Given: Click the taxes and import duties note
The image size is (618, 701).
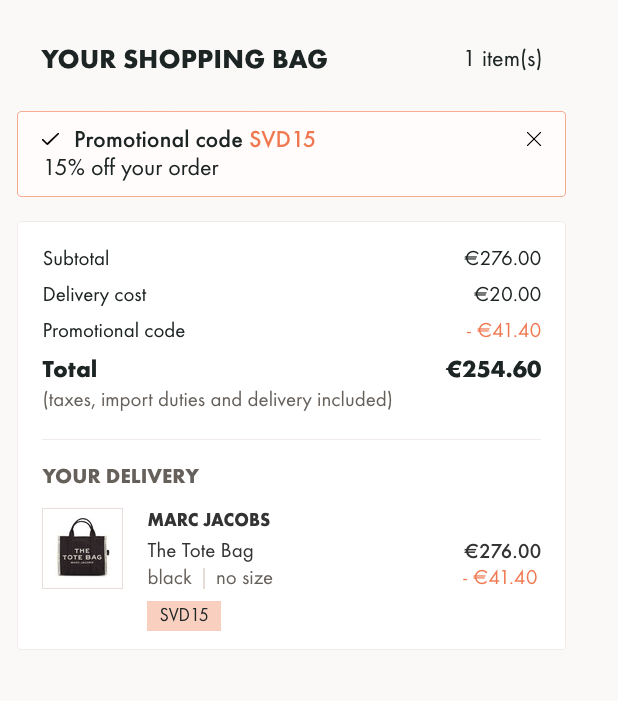Looking at the screenshot, I should tap(217, 400).
